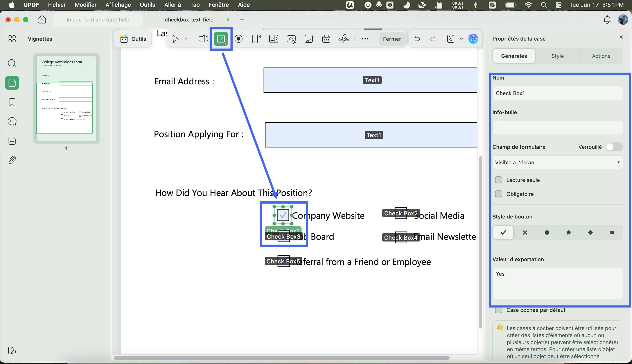632x364 pixels.
Task: Open the comments panel icon
Action: (12, 121)
